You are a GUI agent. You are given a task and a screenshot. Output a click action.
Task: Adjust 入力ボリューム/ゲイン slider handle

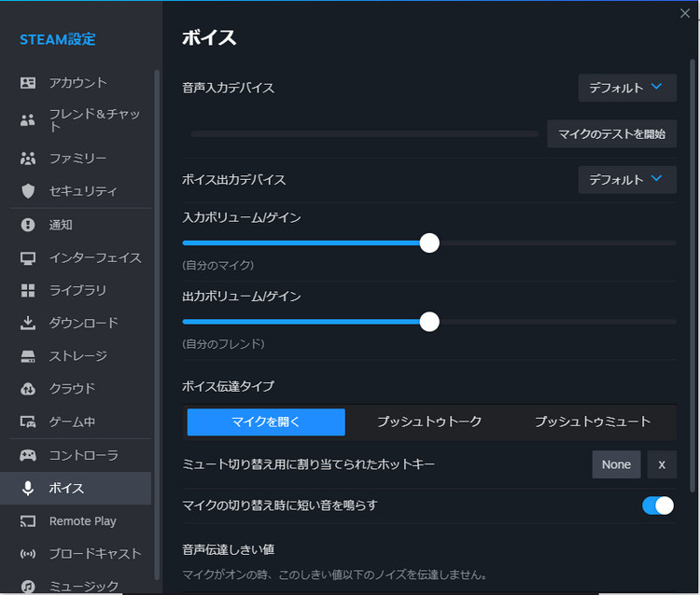coord(429,243)
